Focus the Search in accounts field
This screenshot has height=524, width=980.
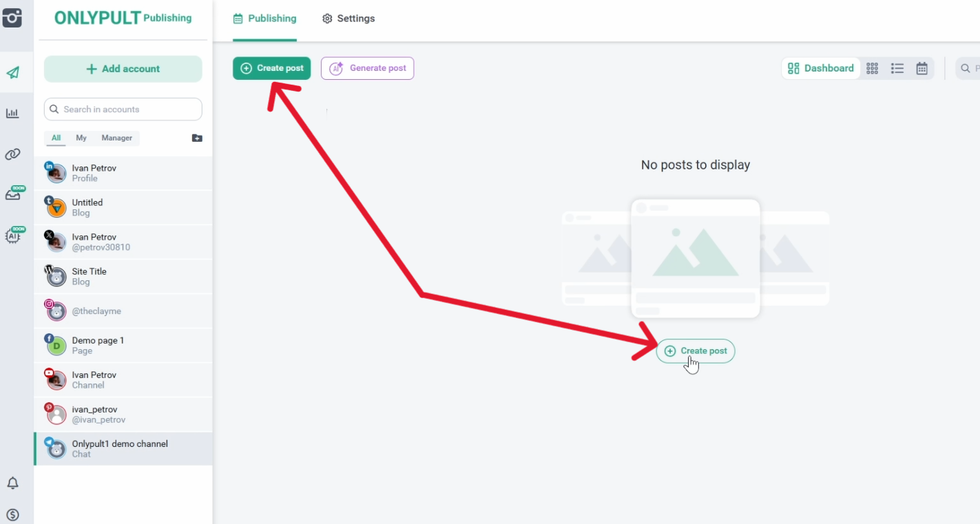123,109
